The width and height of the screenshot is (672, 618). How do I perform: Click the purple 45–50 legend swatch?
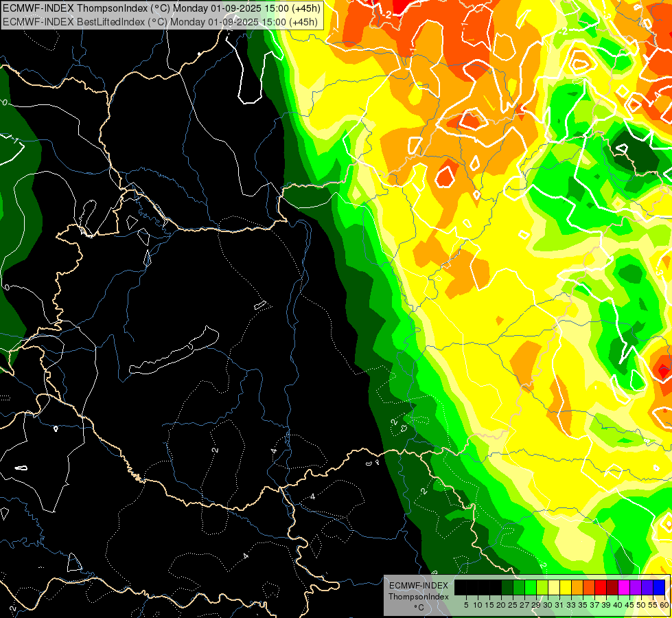click(x=636, y=587)
